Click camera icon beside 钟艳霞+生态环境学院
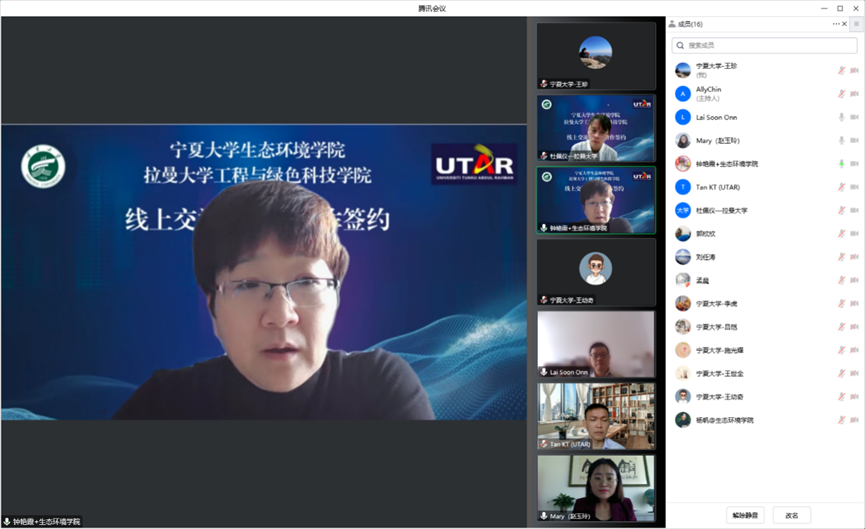This screenshot has height=529, width=865. tap(854, 164)
